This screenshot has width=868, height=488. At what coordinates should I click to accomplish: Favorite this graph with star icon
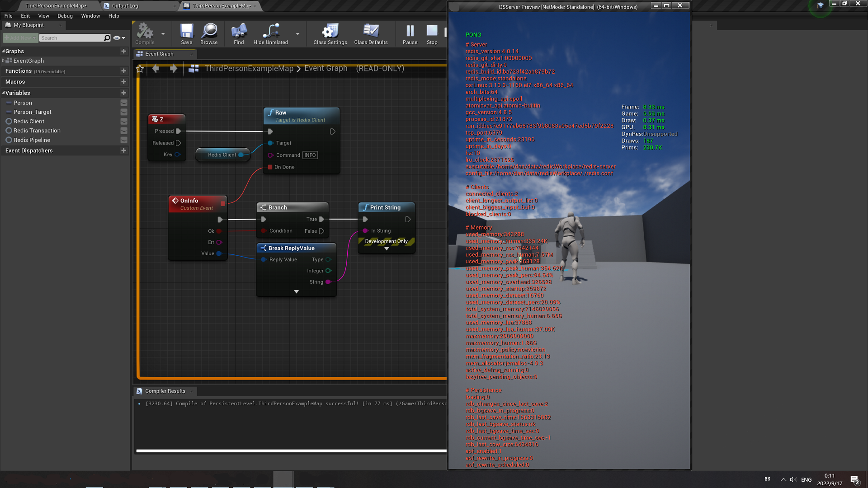click(x=140, y=69)
